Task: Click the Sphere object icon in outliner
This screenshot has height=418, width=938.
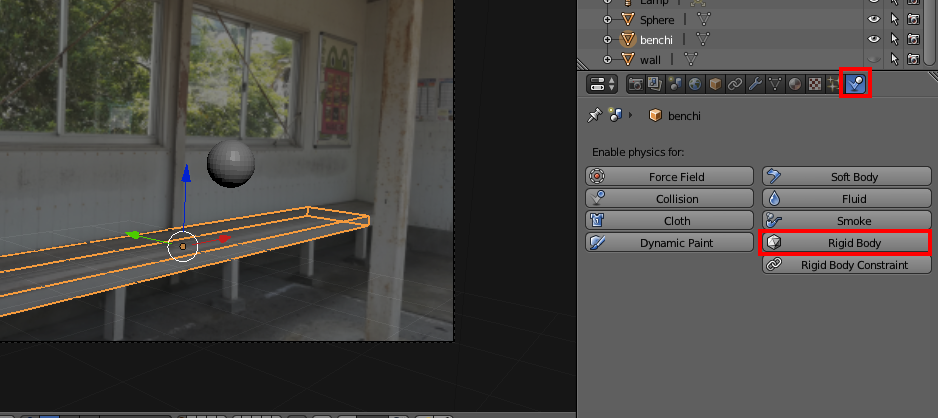Action: click(x=628, y=20)
